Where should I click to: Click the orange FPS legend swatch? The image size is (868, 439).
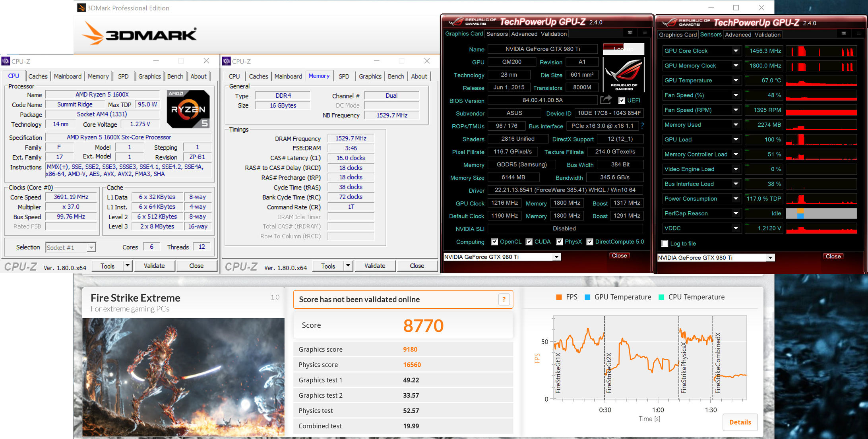[559, 297]
